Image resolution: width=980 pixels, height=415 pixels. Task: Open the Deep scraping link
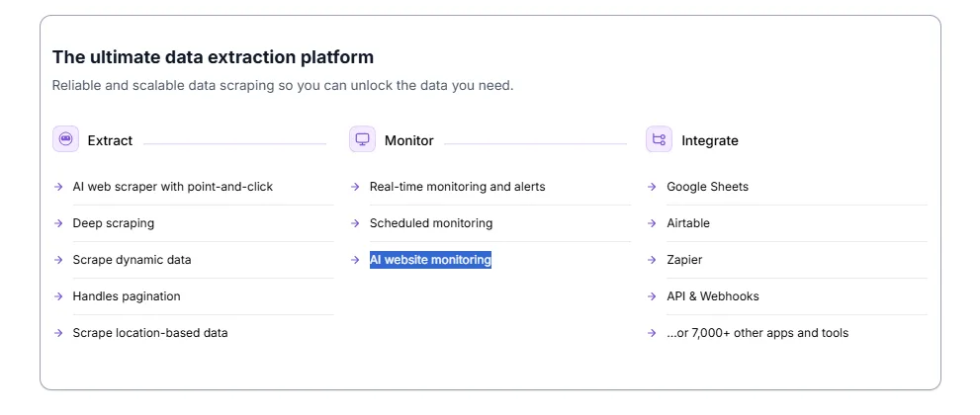point(113,222)
